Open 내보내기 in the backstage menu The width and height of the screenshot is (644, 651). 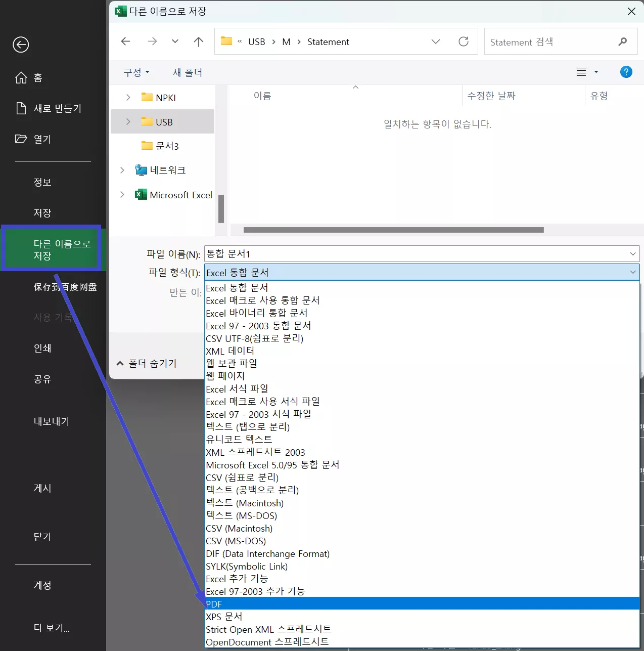51,421
